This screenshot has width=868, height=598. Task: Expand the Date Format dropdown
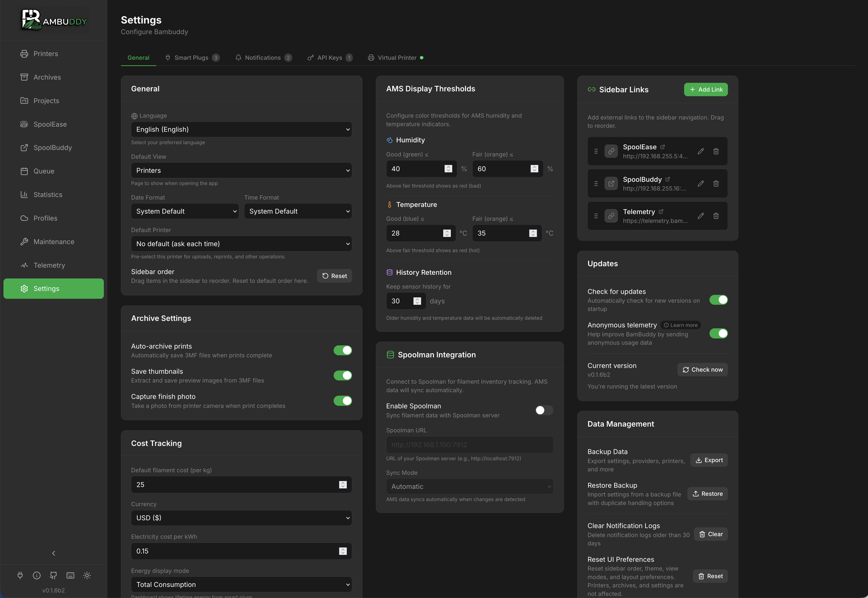tap(185, 211)
